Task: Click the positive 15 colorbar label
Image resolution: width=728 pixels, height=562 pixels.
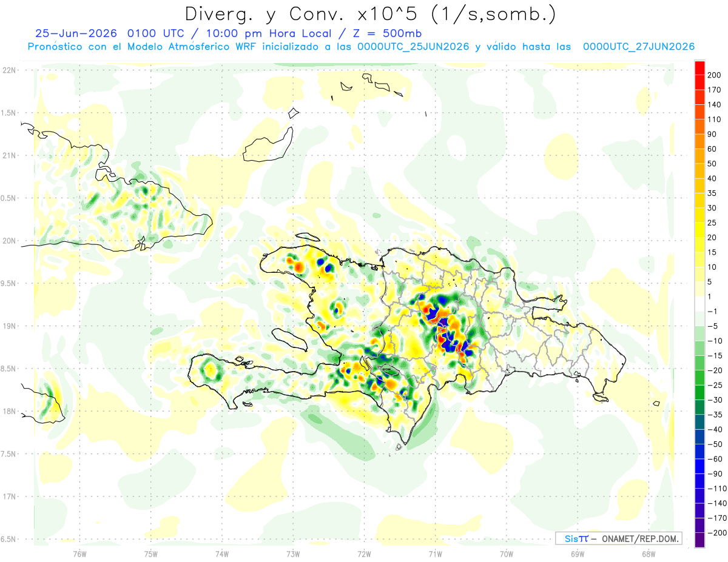Action: pos(712,252)
